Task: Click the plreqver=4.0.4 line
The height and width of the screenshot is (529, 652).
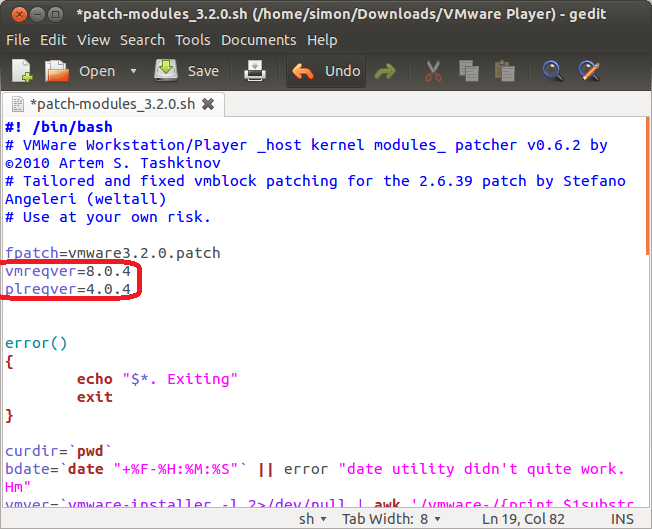Action: [68, 289]
